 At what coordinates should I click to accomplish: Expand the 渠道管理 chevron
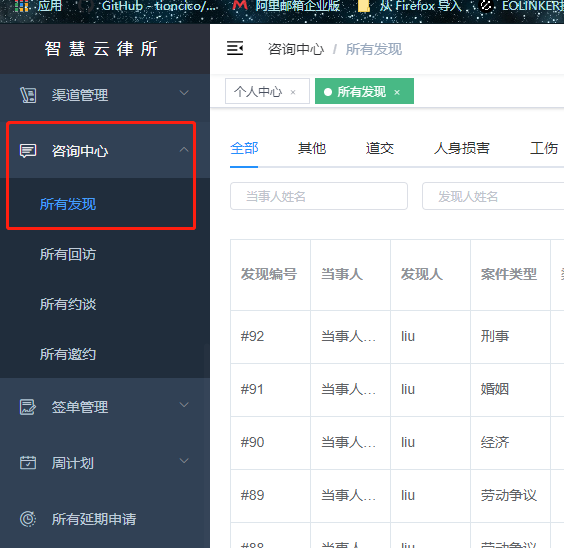click(x=184, y=93)
